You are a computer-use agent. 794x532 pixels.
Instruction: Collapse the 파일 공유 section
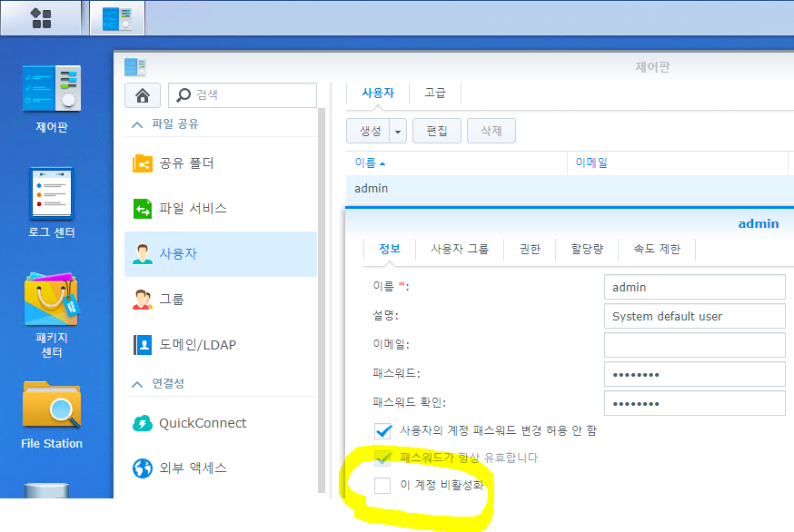[136, 124]
